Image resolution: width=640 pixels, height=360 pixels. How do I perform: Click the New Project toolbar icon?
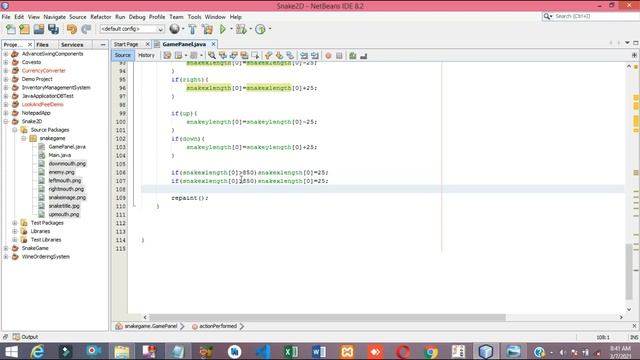click(24, 29)
